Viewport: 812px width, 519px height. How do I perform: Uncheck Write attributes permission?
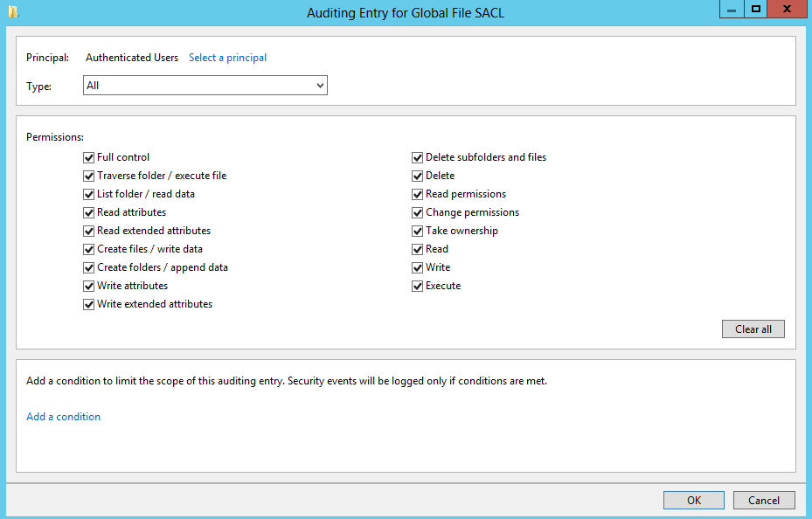[x=88, y=286]
